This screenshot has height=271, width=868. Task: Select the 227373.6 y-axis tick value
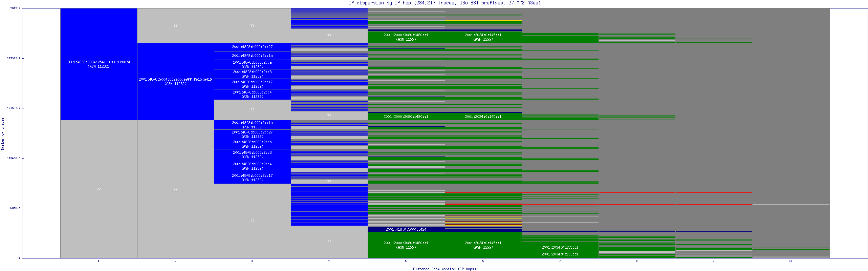click(x=14, y=58)
